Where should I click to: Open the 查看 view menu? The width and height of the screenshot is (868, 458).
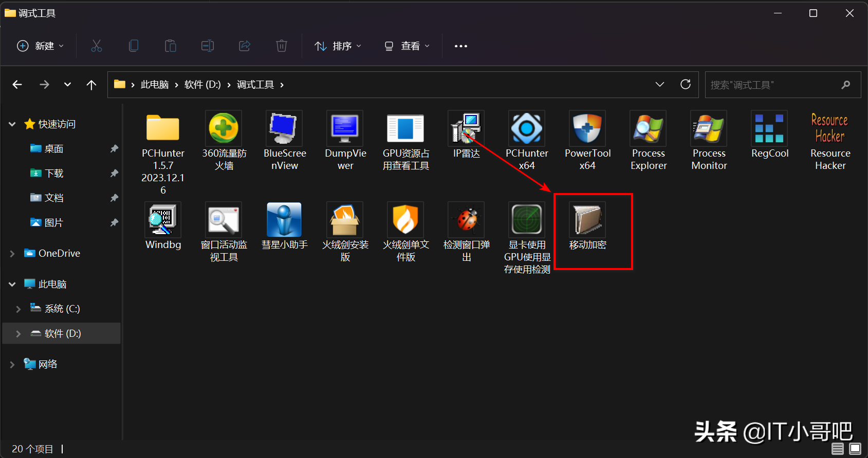(x=407, y=46)
